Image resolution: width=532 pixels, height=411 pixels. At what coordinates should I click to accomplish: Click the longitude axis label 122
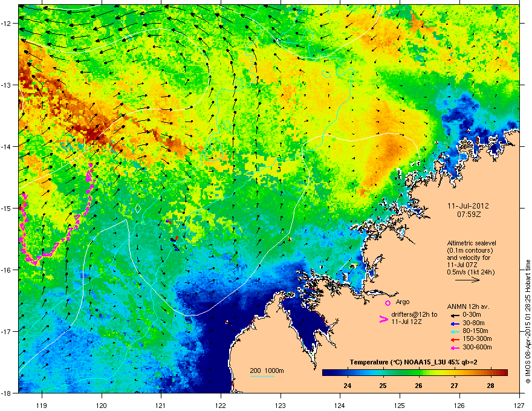(x=221, y=405)
